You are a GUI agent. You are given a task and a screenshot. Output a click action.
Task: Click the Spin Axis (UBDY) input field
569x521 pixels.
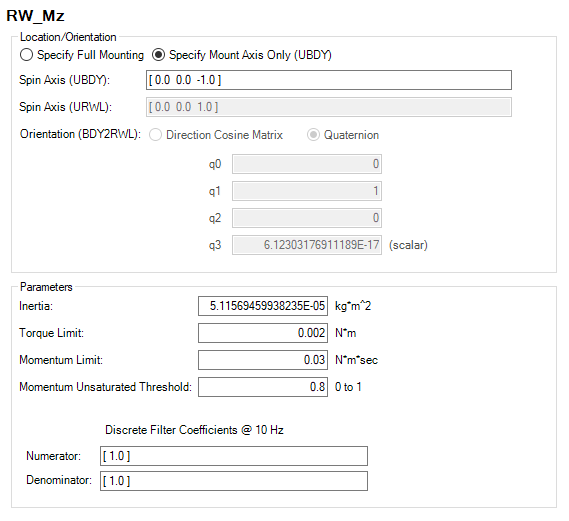click(329, 80)
